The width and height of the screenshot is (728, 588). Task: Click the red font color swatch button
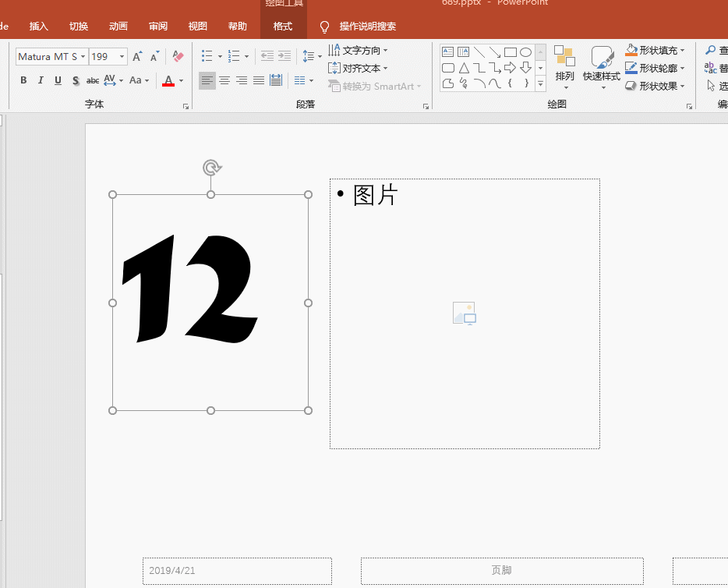[x=168, y=80]
